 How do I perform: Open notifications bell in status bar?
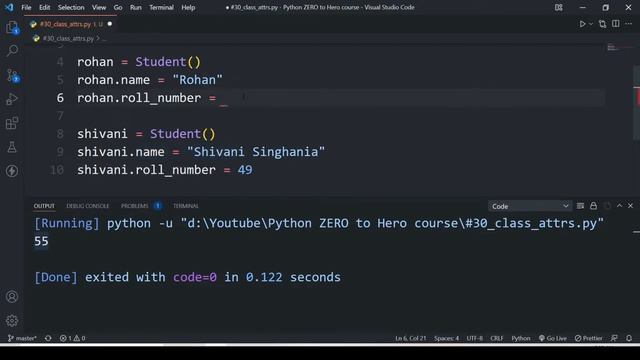(x=629, y=338)
